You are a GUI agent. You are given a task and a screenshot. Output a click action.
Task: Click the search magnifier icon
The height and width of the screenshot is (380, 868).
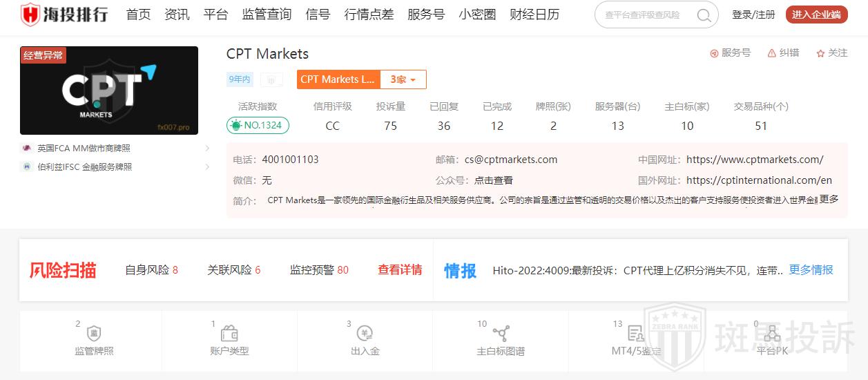pos(704,15)
